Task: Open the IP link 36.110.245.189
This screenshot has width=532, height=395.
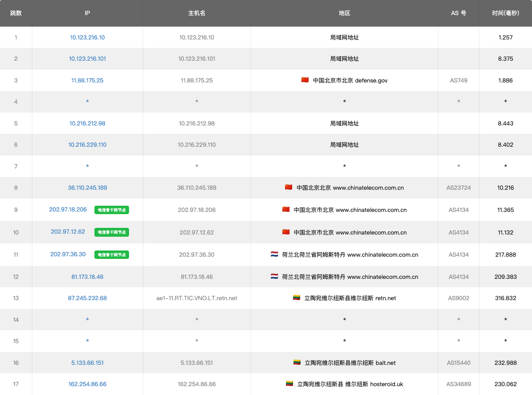Action: [87, 188]
